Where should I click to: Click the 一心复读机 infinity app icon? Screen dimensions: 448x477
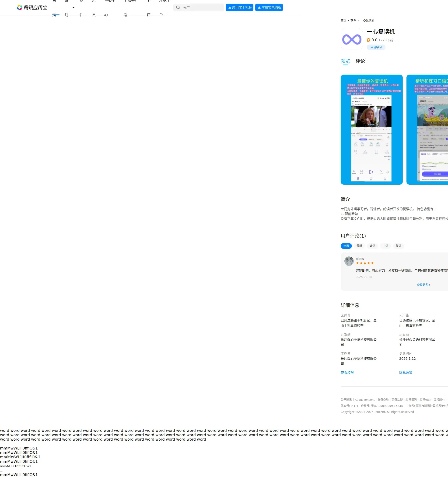(351, 39)
